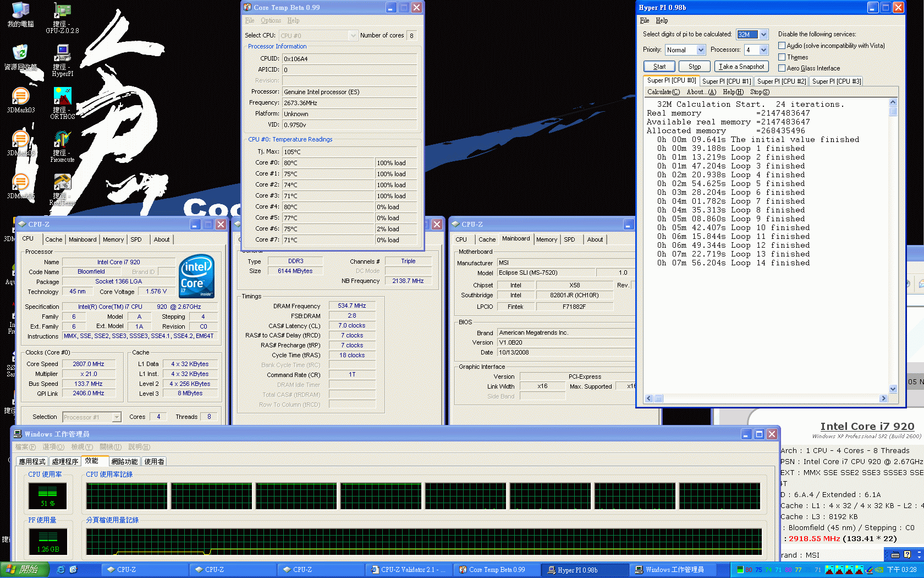The height and width of the screenshot is (578, 924).
Task: Open the About tab in left CPU-Z window
Action: tap(162, 239)
